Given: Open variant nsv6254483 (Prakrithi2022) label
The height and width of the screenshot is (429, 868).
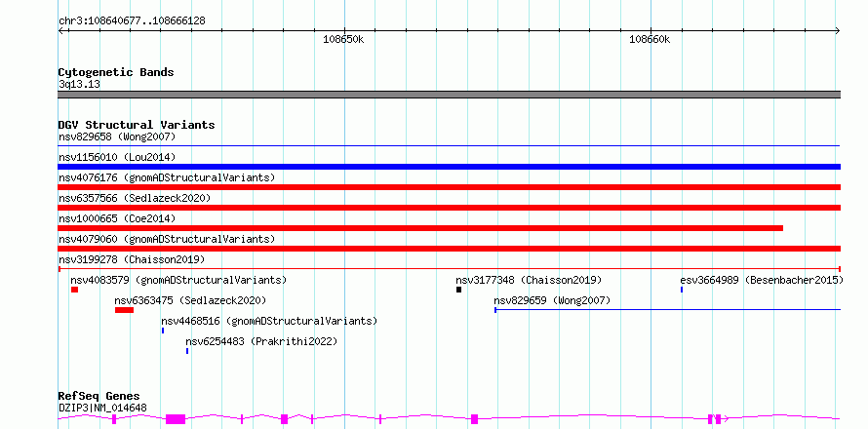Looking at the screenshot, I should coord(261,341).
